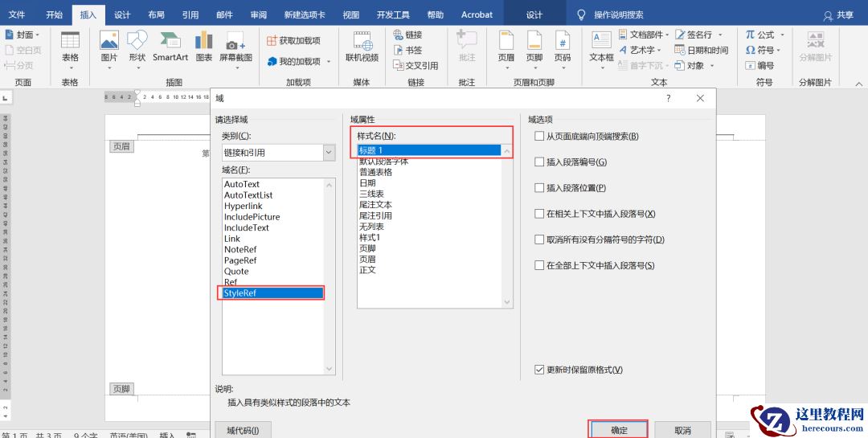
Task: Insert a picture with 图片
Action: 109,50
